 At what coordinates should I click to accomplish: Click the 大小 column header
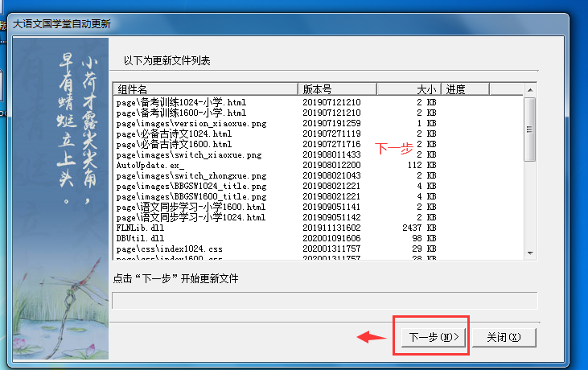tap(409, 89)
